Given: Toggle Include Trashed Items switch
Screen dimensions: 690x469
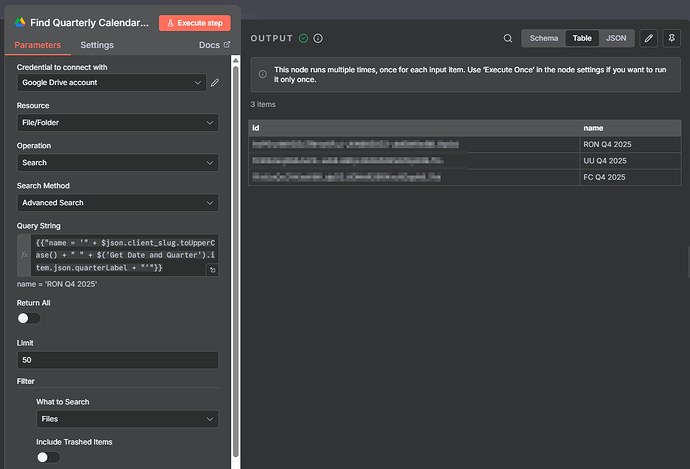Looking at the screenshot, I should tap(48, 457).
